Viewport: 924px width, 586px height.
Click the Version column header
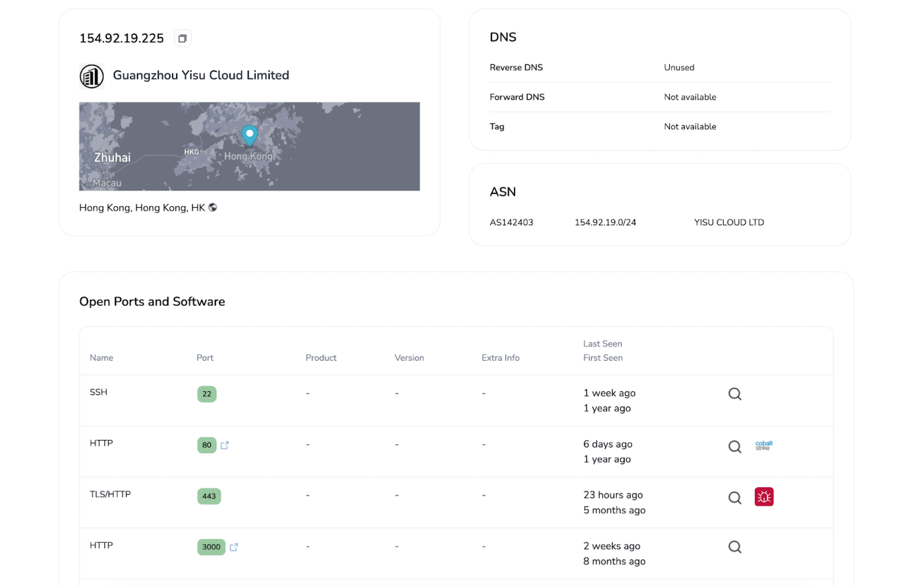click(409, 358)
